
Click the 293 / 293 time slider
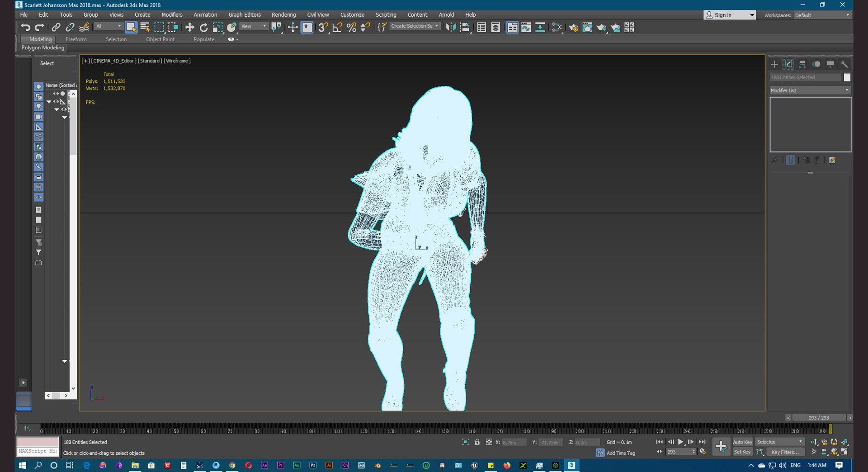tap(819, 418)
